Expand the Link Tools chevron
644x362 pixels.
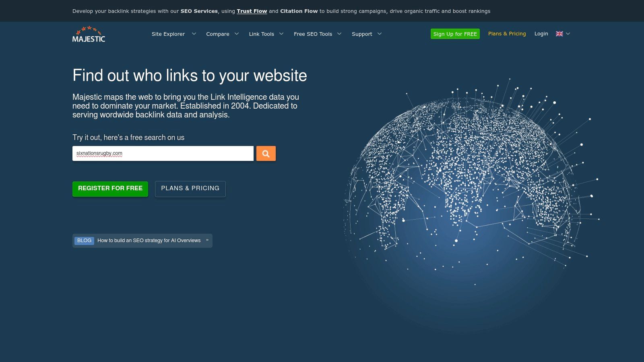click(x=281, y=34)
